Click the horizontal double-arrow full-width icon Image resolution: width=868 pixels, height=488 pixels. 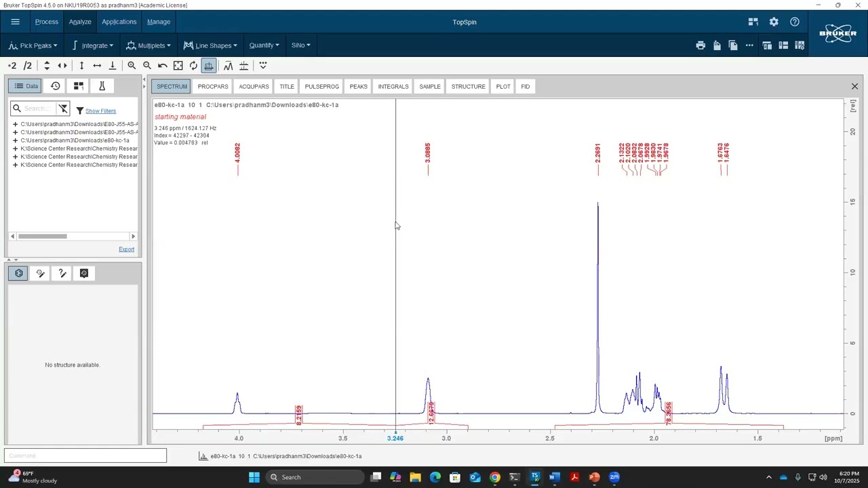pyautogui.click(x=97, y=66)
